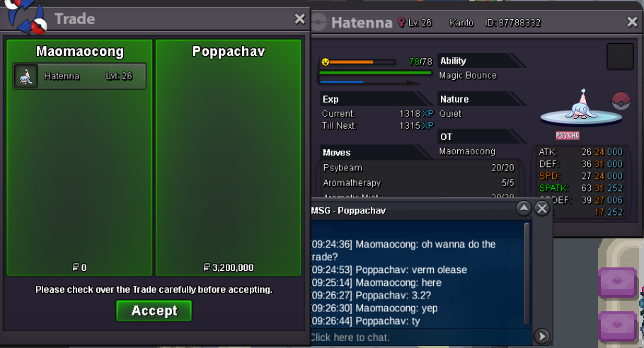Close the MSG Poppachav chat window
The image size is (644, 348).
[x=541, y=208]
